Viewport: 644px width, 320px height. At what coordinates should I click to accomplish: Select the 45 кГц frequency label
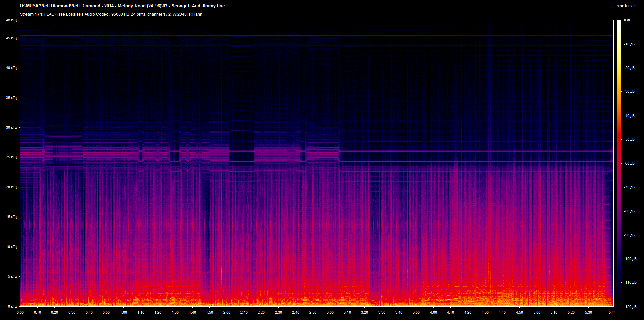[11, 38]
